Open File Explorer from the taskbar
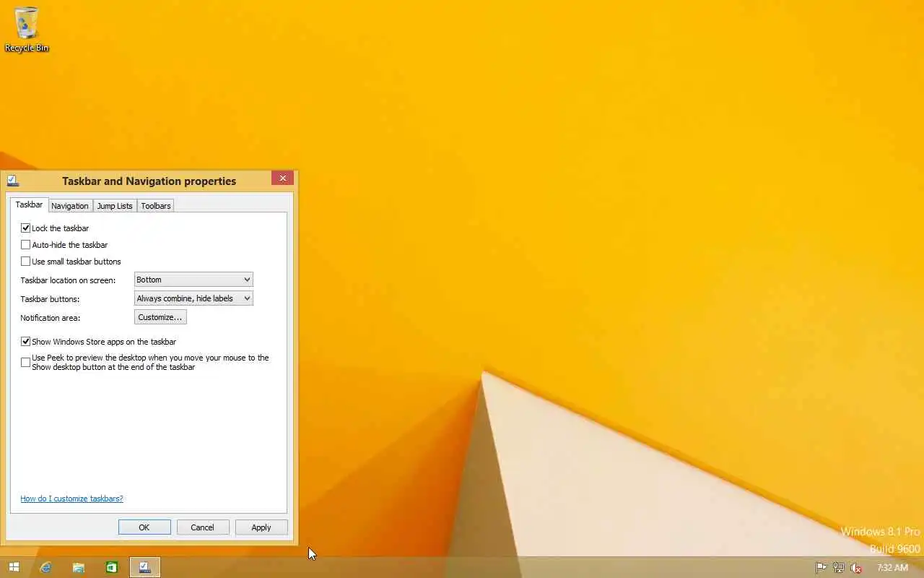The height and width of the screenshot is (578, 924). tap(79, 567)
